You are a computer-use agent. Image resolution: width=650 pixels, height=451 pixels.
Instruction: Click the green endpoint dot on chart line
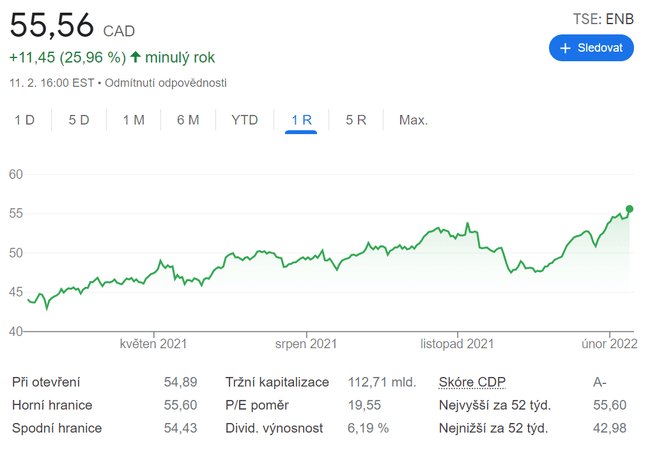coord(629,209)
